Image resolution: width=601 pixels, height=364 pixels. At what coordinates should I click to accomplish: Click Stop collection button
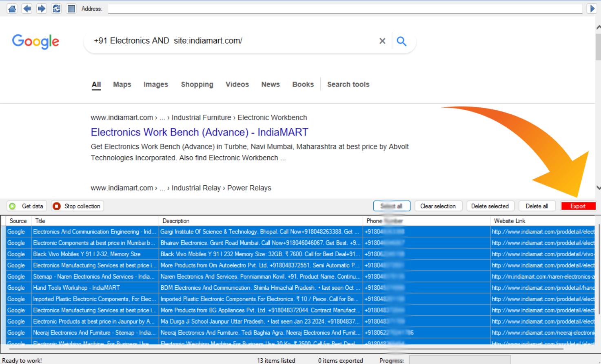point(78,206)
